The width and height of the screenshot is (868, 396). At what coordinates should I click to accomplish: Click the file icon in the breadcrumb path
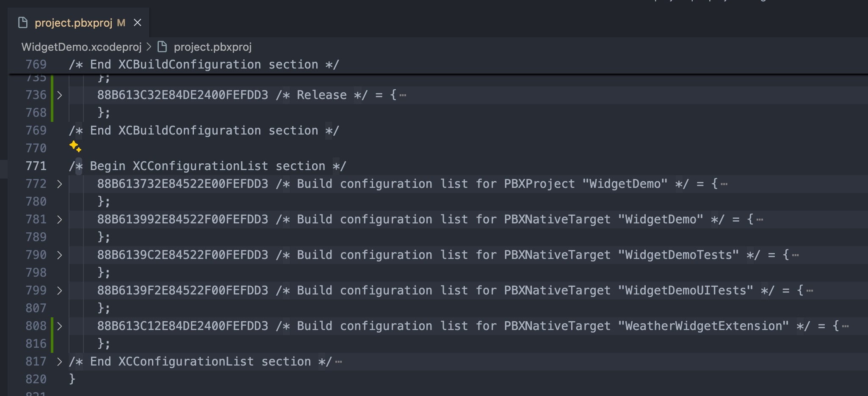point(162,47)
